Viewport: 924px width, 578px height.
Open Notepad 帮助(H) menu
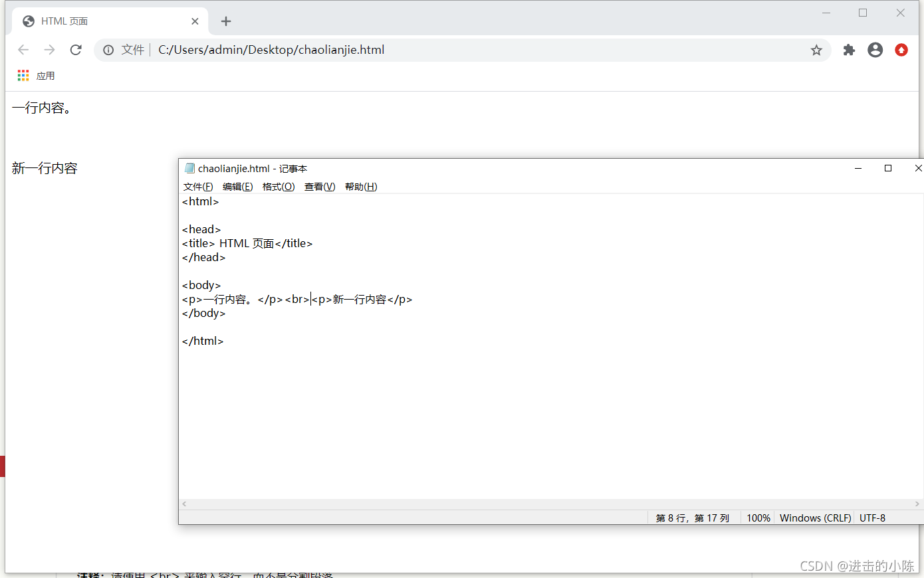click(x=361, y=187)
